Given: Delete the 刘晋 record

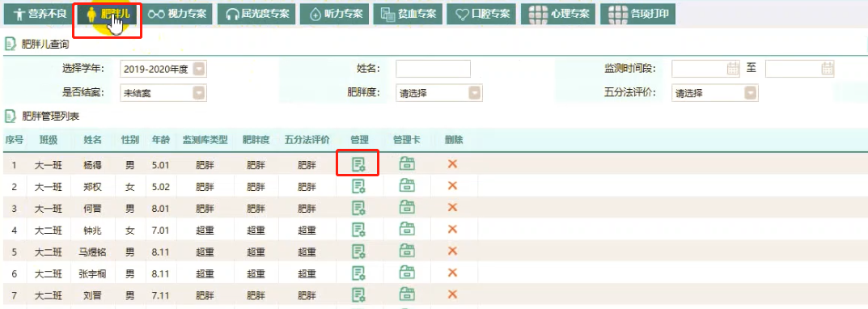Looking at the screenshot, I should click(x=452, y=294).
